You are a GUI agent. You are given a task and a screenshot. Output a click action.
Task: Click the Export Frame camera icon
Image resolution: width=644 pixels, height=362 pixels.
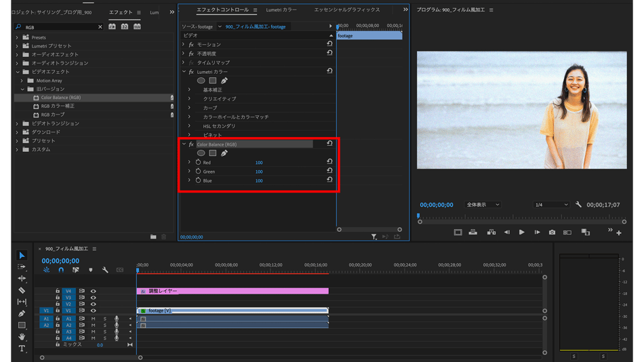[x=552, y=233]
